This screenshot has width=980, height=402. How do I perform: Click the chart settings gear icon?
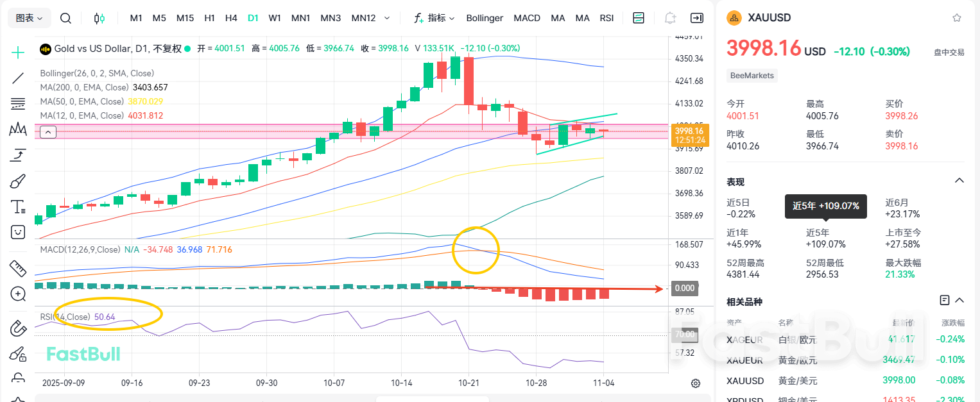[696, 383]
